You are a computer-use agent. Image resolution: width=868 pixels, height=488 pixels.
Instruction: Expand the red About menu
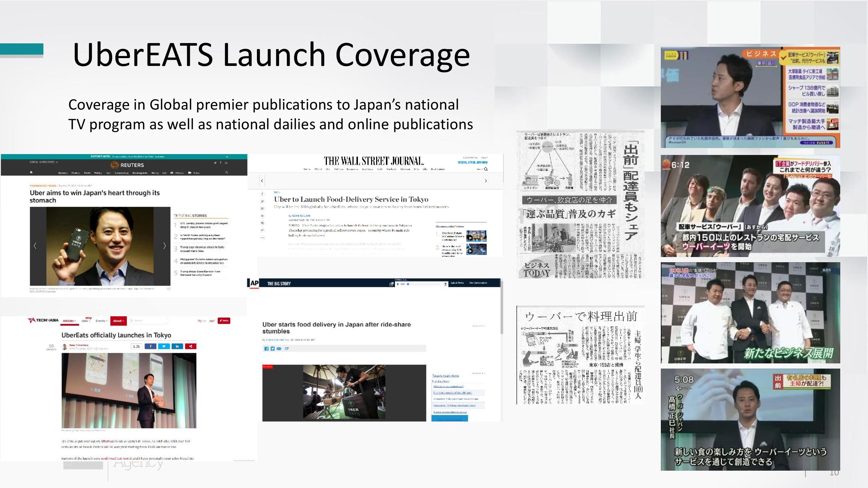118,321
